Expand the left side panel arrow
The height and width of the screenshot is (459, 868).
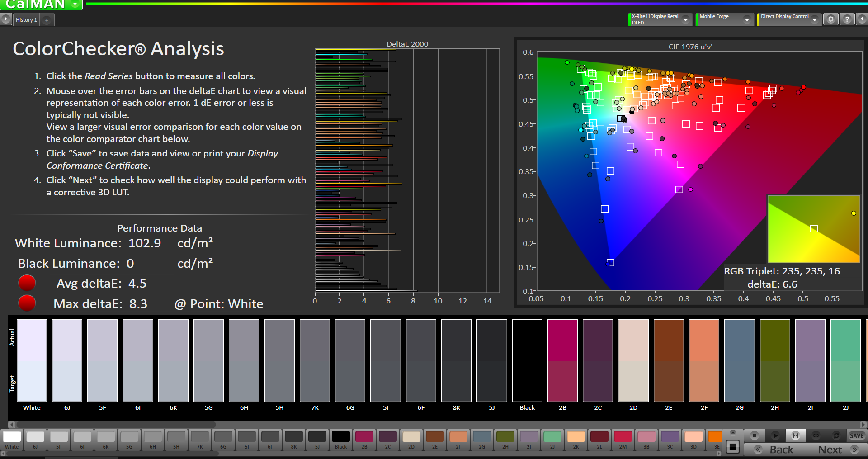[5, 19]
